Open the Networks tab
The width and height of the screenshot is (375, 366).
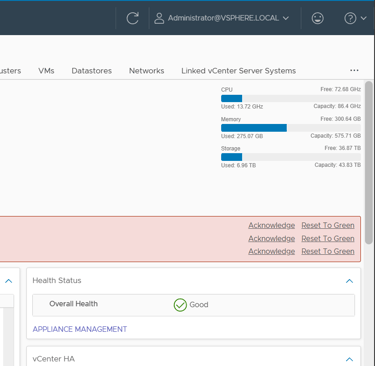[x=147, y=71]
